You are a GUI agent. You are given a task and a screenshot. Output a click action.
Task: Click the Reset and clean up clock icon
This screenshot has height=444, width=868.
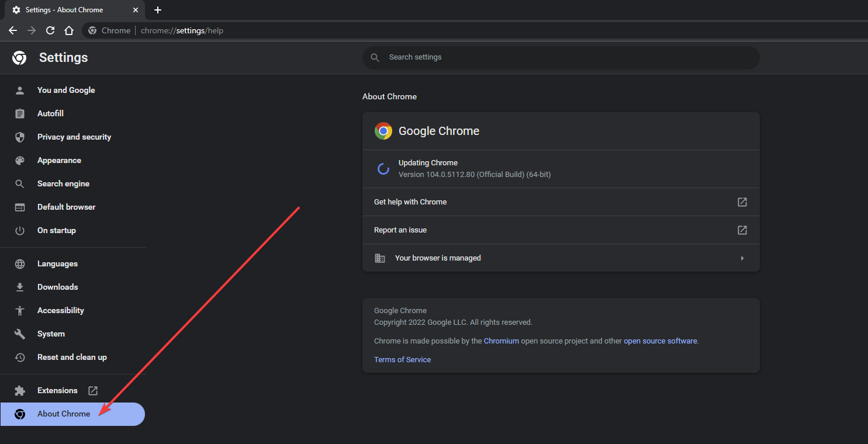[20, 357]
